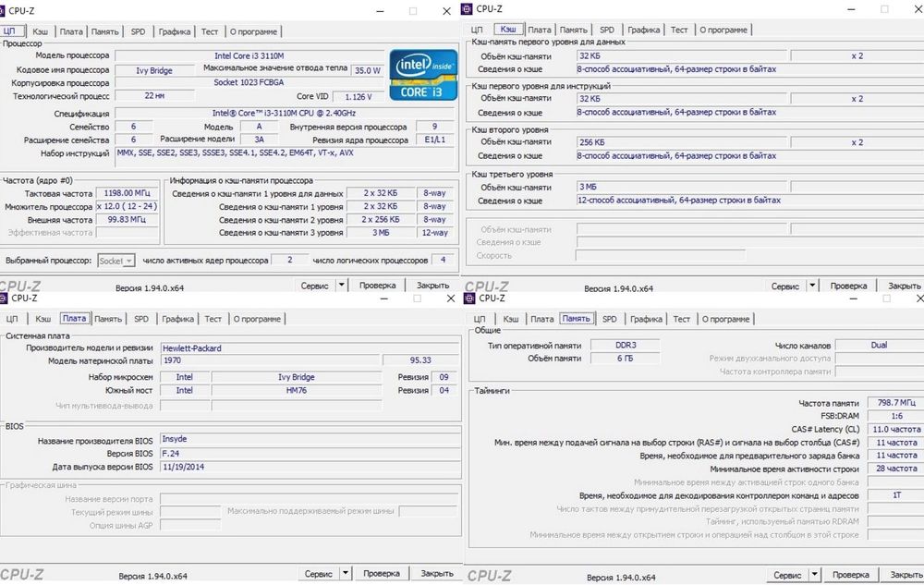Screen dimensions: 924x585
Task: Select ЦП tab in bottom-right window
Action: [480, 319]
